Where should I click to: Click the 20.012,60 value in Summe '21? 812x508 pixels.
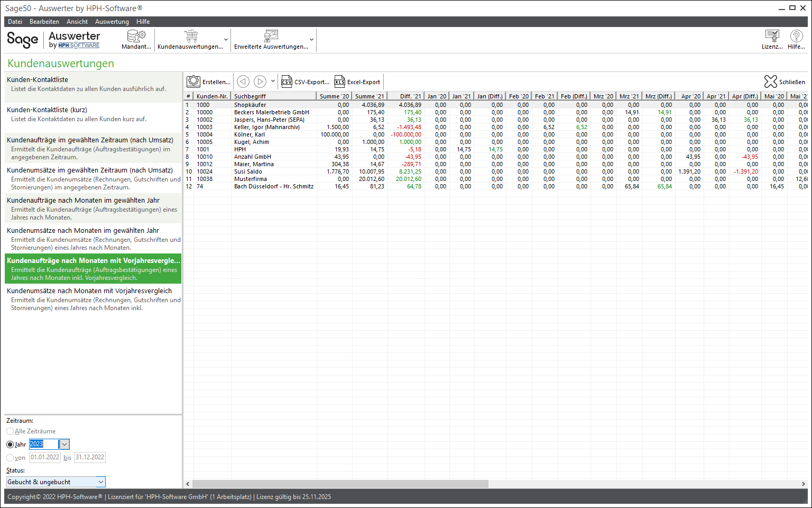point(372,179)
